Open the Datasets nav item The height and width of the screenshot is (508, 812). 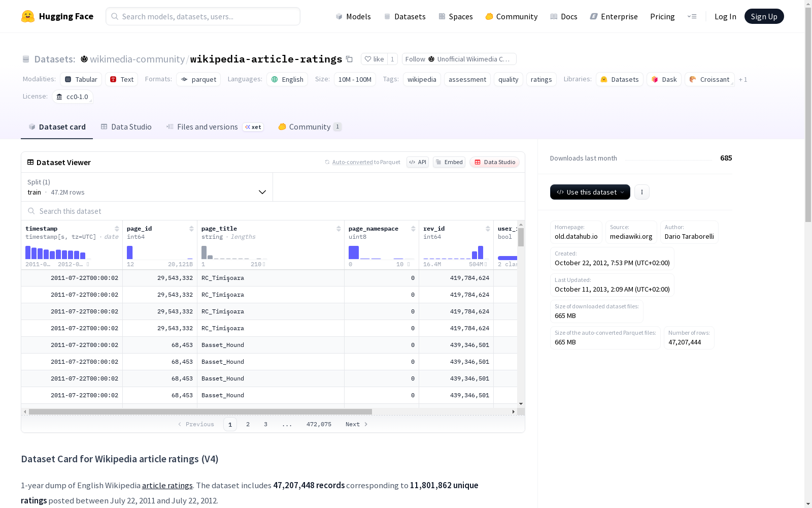point(404,16)
